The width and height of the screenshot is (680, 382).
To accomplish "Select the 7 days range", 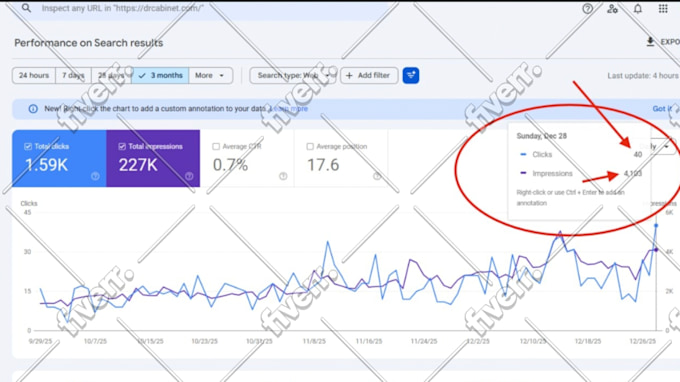I will pos(73,75).
